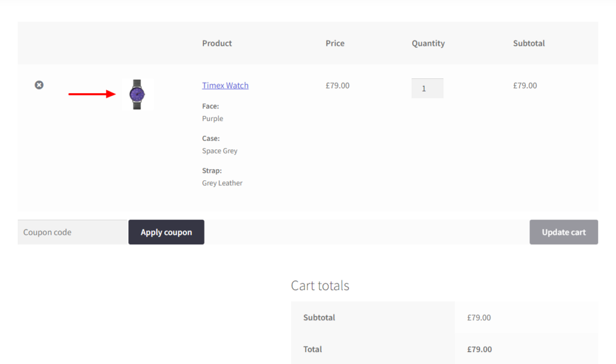Image resolution: width=616 pixels, height=364 pixels.
Task: Click the £79.00 row subtotal value
Action: [x=525, y=85]
